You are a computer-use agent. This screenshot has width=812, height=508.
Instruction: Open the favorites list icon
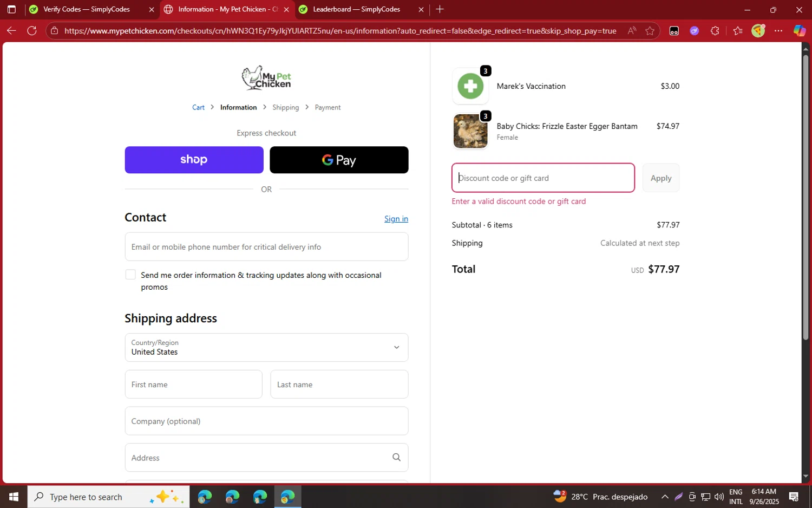(738, 31)
